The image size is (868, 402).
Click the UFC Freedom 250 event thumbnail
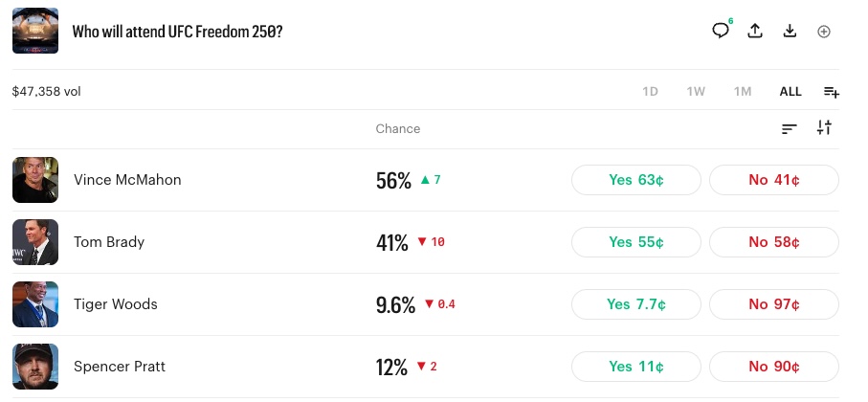(x=35, y=31)
